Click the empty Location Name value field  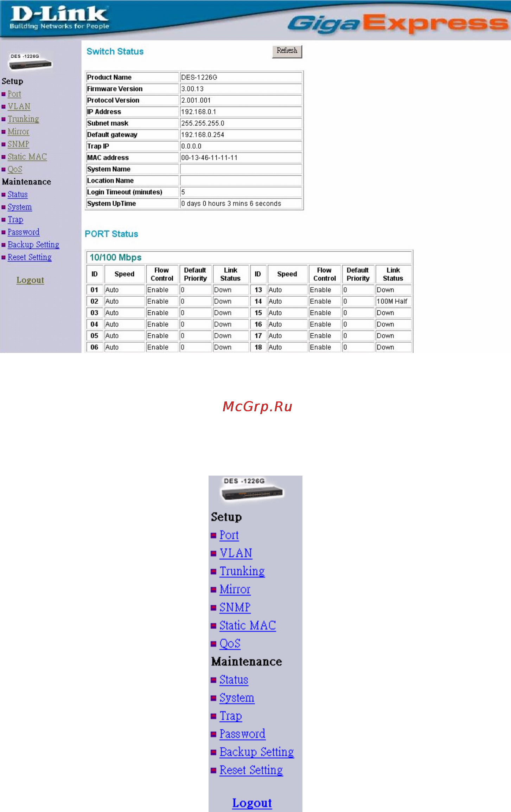pyautogui.click(x=241, y=181)
